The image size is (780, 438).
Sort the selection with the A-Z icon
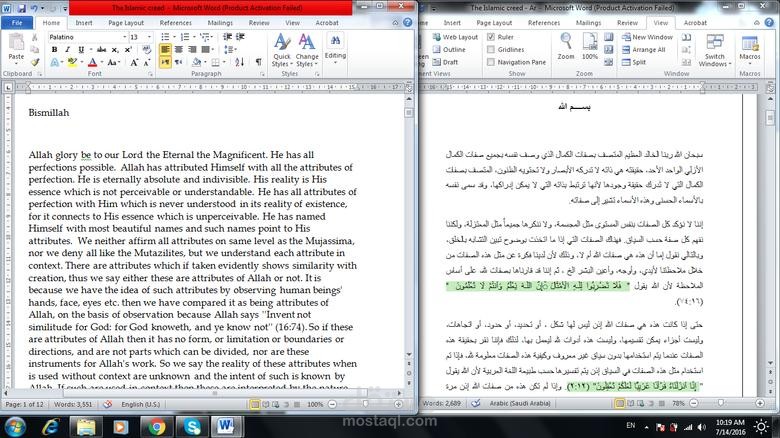pos(240,62)
